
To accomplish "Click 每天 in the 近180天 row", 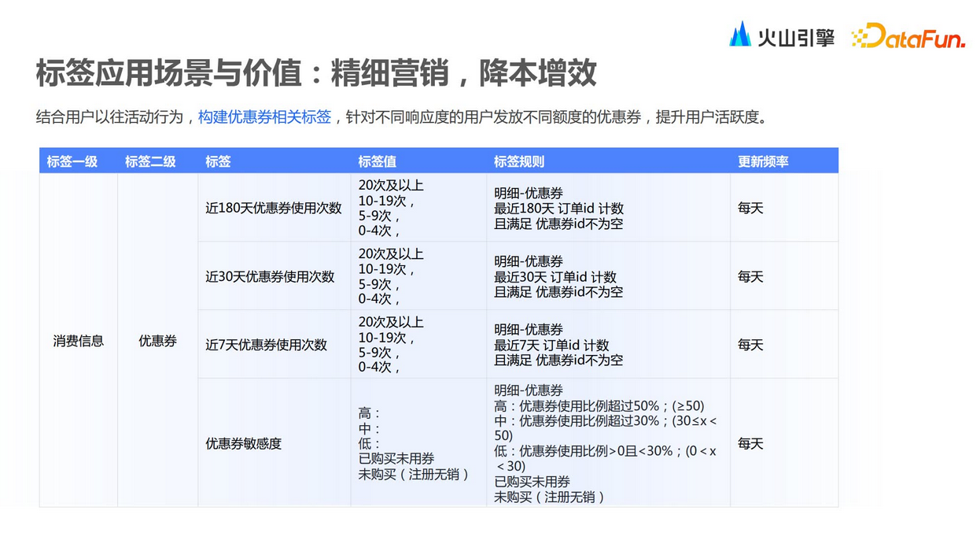I will click(750, 209).
